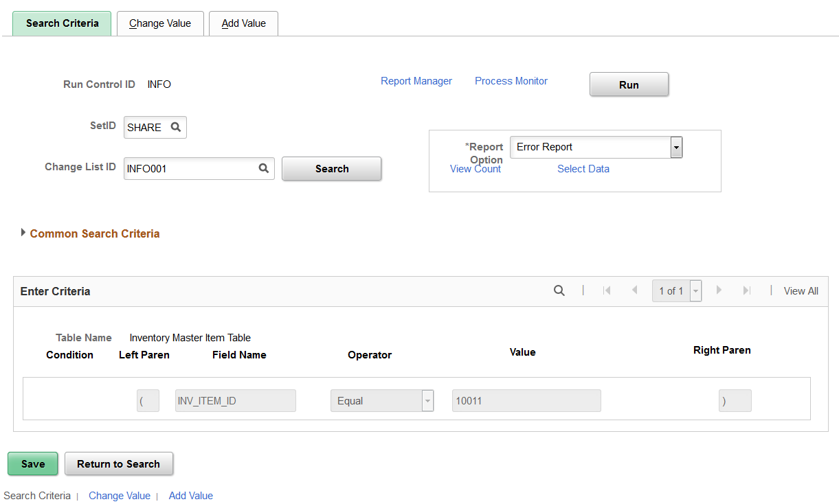839x504 pixels.
Task: Go to the first row in Enter Criteria
Action: (x=607, y=290)
